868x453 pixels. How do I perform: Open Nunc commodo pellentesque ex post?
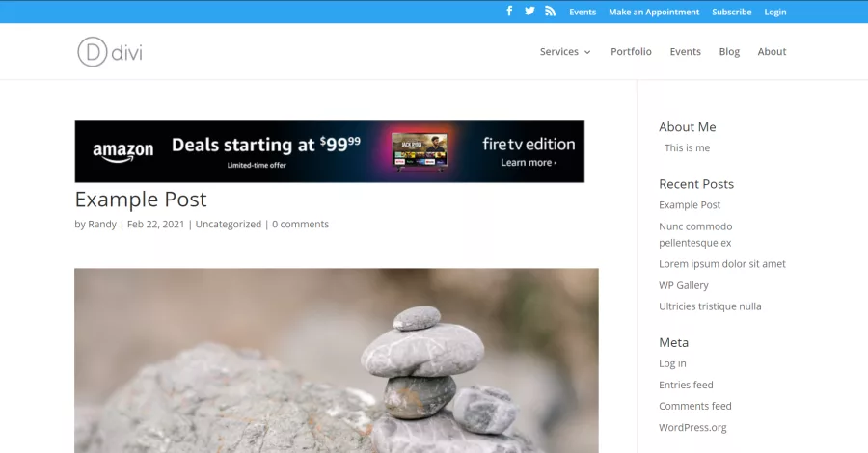(x=695, y=234)
